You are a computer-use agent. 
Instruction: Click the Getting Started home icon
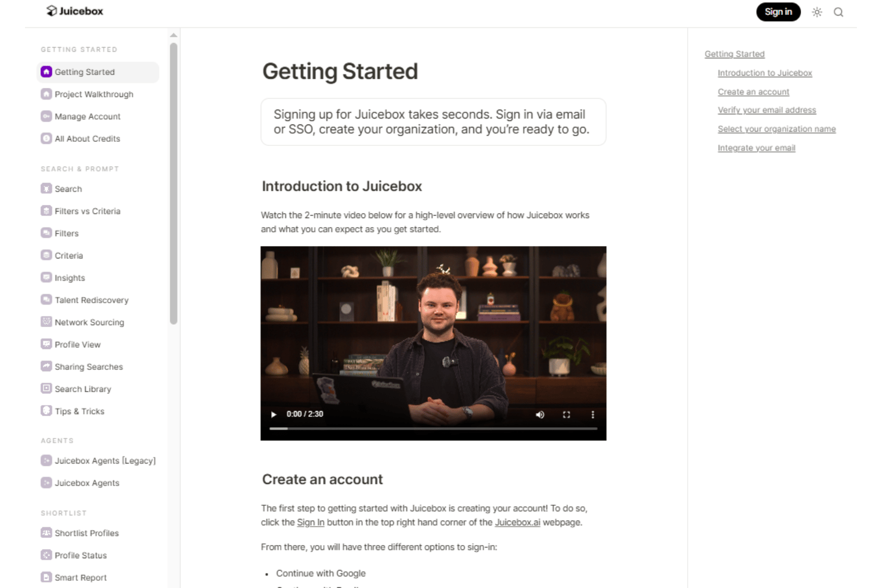point(46,71)
